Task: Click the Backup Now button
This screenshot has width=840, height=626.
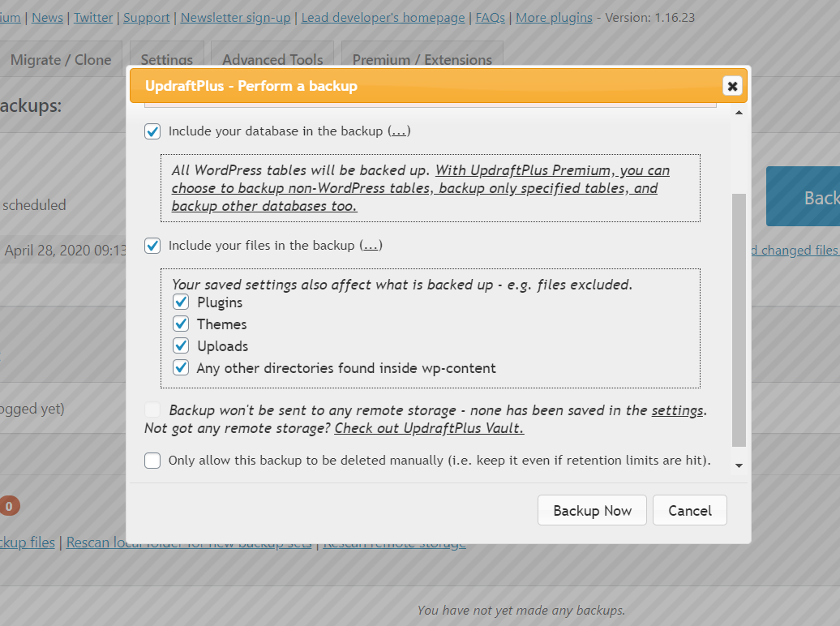Action: 592,510
